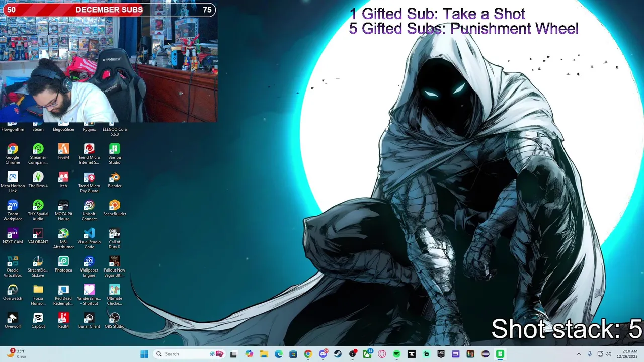Open the Google Chrome desktop shortcut
644x362 pixels.
[13, 154]
